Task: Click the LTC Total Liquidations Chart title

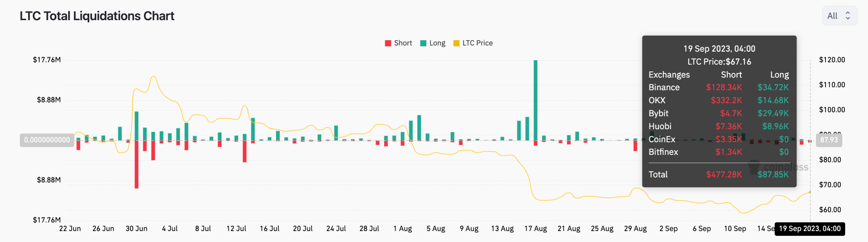Action: [x=97, y=16]
